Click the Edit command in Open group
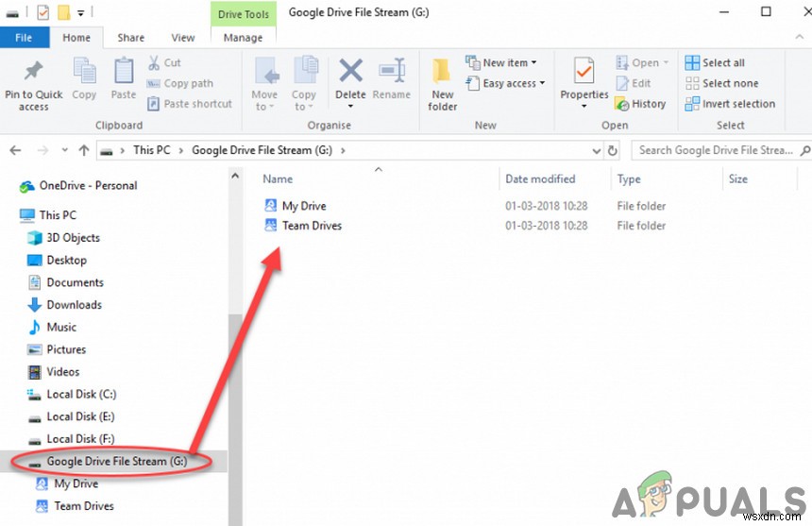 click(x=634, y=83)
